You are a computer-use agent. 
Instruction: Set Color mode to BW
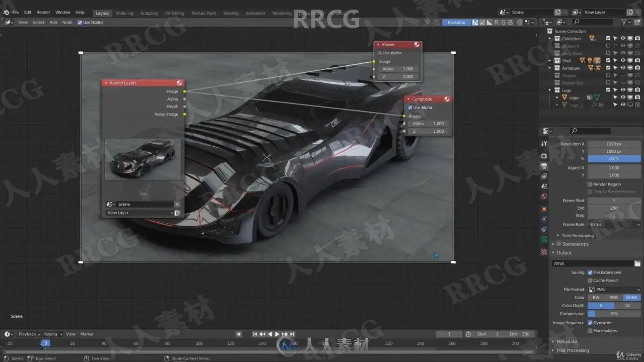tap(596, 298)
